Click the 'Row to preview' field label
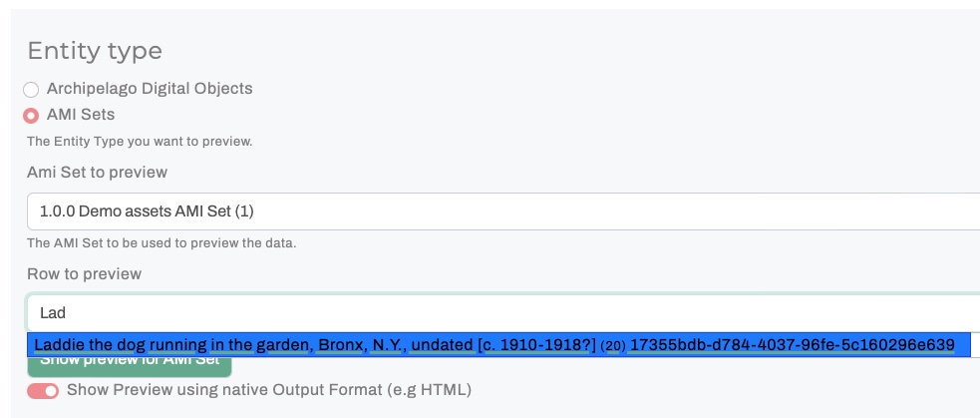This screenshot has width=980, height=418. point(85,273)
